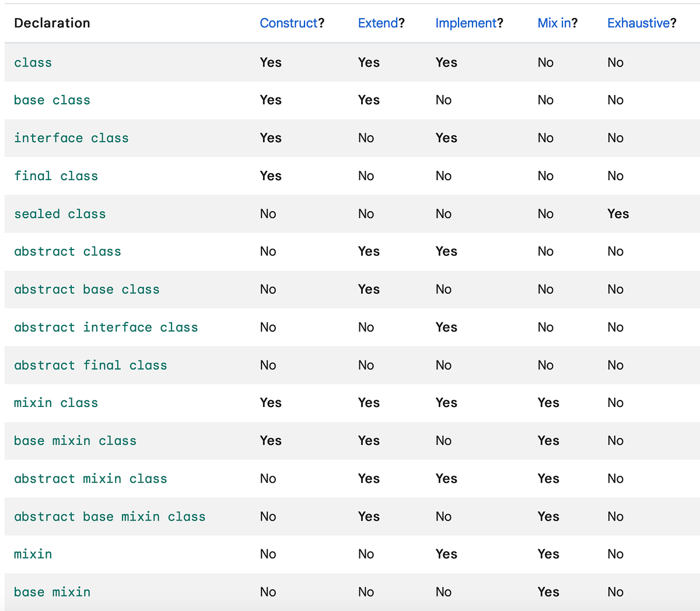
Task: Click the 'abstract base class' declaration
Action: [87, 290]
